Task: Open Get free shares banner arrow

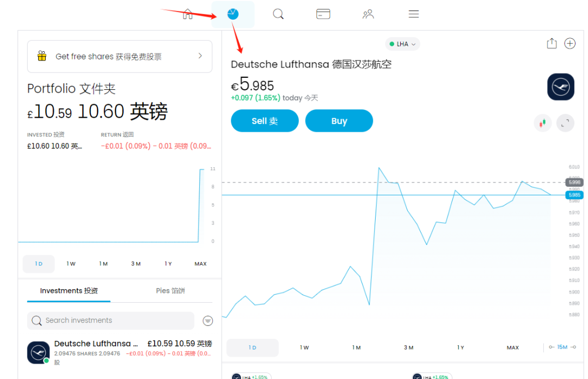Action: pos(200,56)
